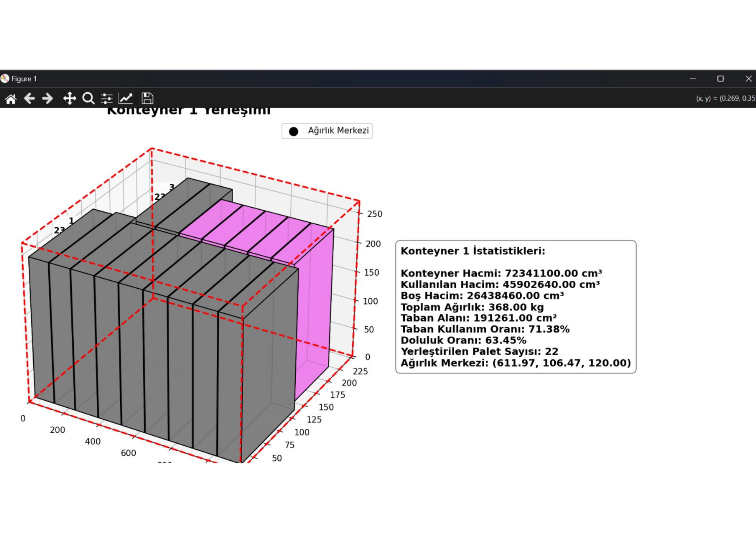Click the y-axis tick label 225
756x533 pixels.
click(360, 371)
